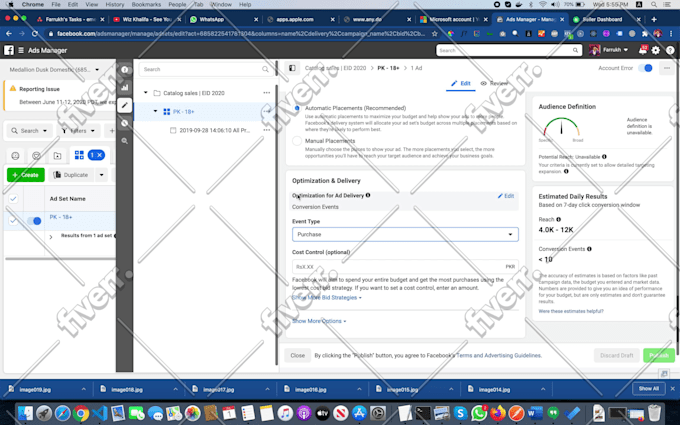Open the charts icon in the dark sidebar
The image size is (680, 425).
click(124, 87)
